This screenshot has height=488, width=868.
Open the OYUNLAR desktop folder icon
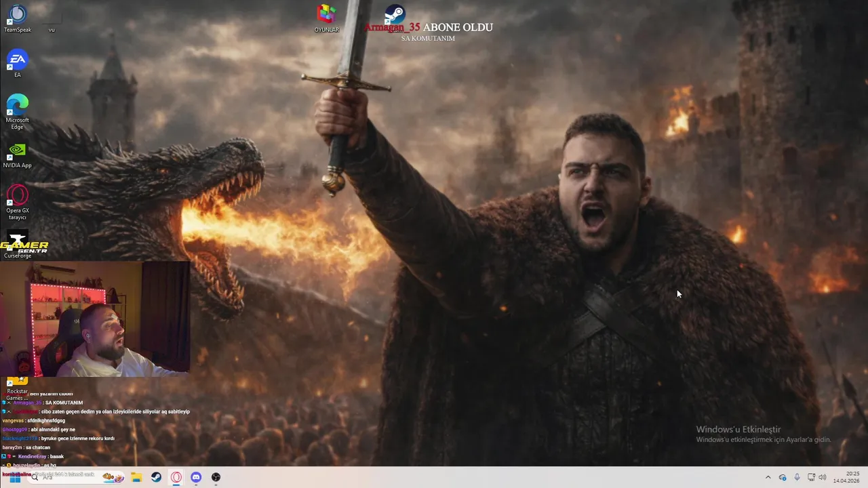click(326, 18)
